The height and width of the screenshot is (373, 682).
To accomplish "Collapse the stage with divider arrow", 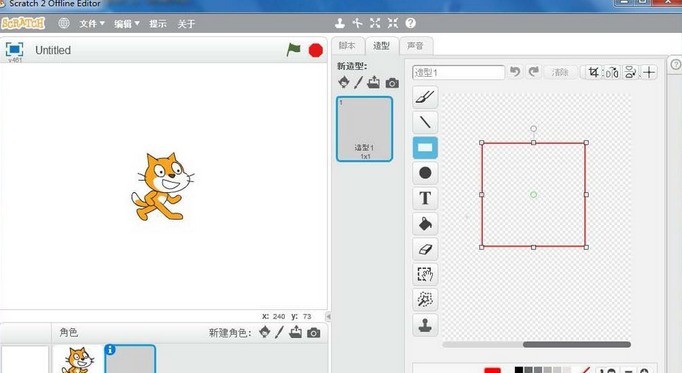I will (329, 316).
